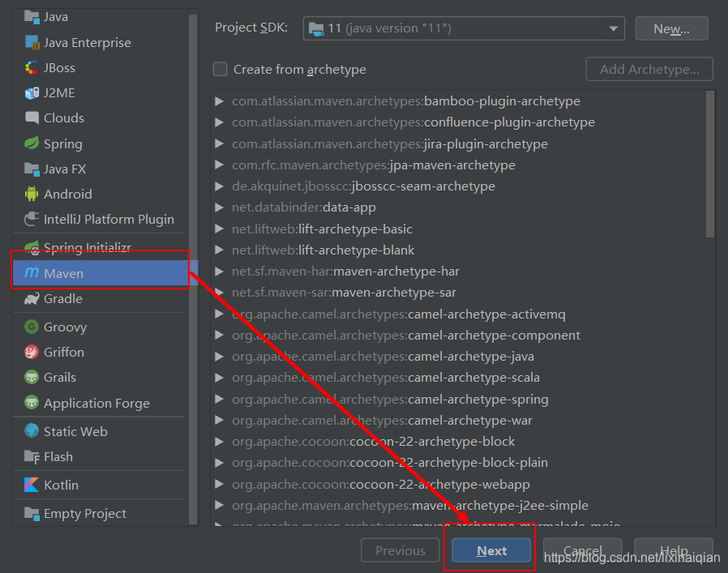This screenshot has height=573, width=728.
Task: Expand jbosscc-seam-archetype node
Action: pos(219,186)
